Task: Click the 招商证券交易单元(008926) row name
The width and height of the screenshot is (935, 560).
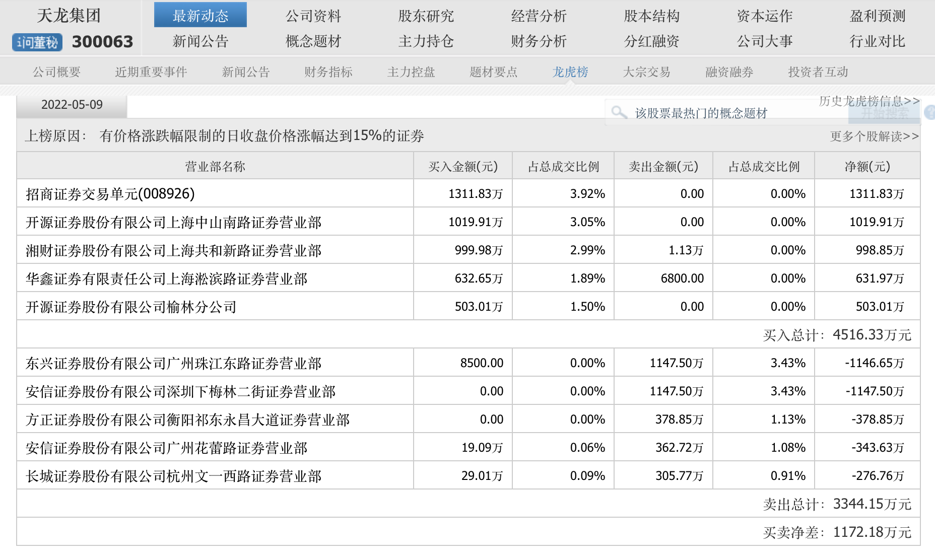Action: click(110, 194)
